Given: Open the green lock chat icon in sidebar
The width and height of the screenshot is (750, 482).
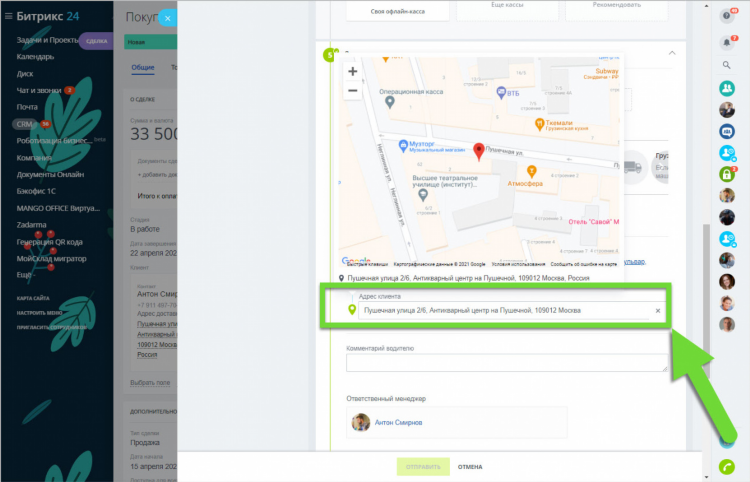Looking at the screenshot, I should pos(727,175).
